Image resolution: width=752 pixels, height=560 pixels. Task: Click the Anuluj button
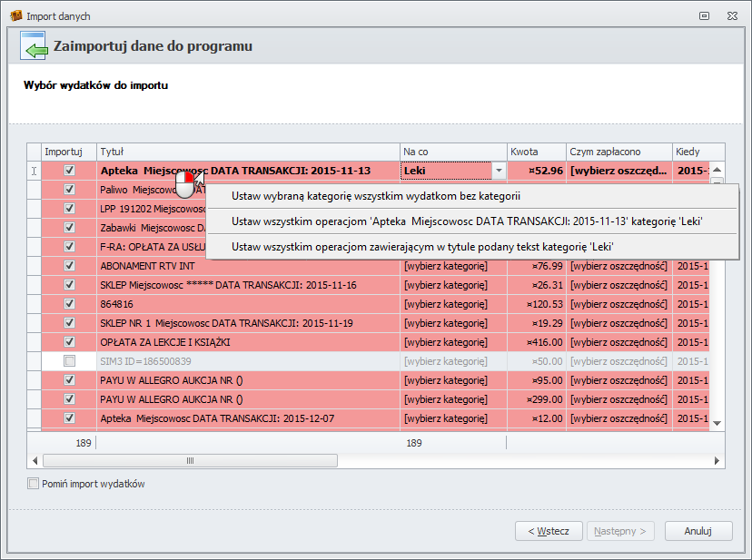698,531
